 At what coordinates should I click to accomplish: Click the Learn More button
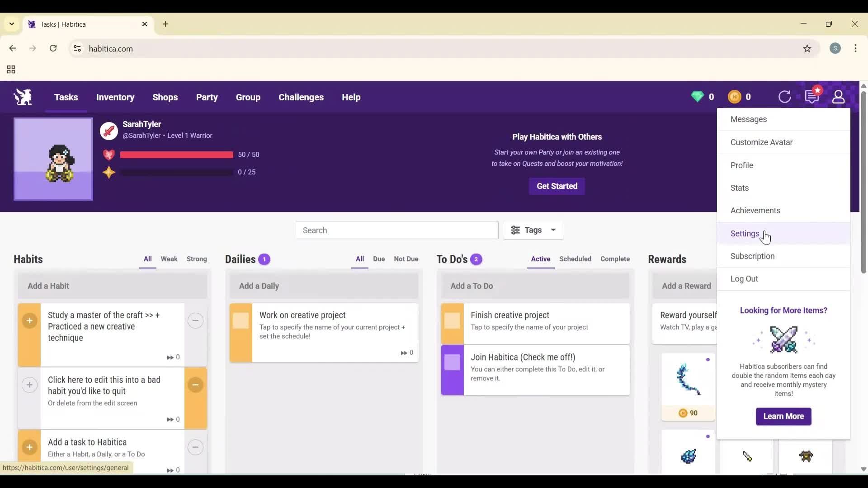tap(783, 416)
